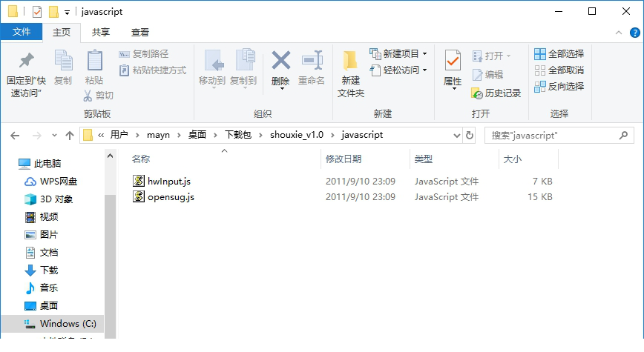Open Pictures (图片) in navigation pane
Viewport: 644px width, 352px height.
pyautogui.click(x=42, y=235)
